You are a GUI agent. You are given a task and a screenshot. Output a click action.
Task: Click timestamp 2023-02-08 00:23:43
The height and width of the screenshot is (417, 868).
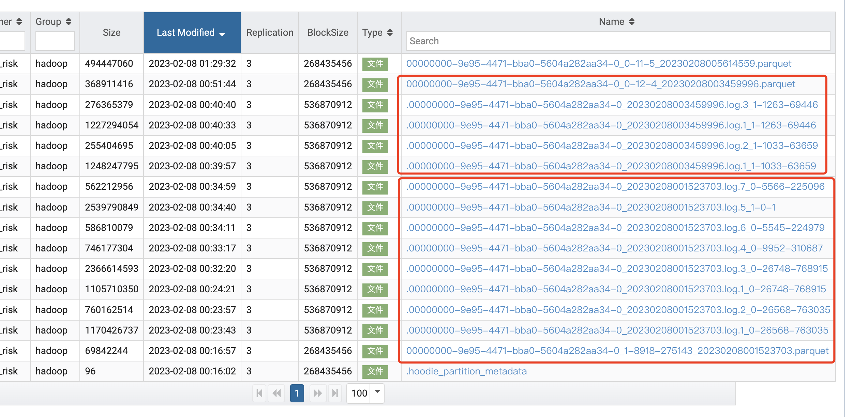pos(192,330)
